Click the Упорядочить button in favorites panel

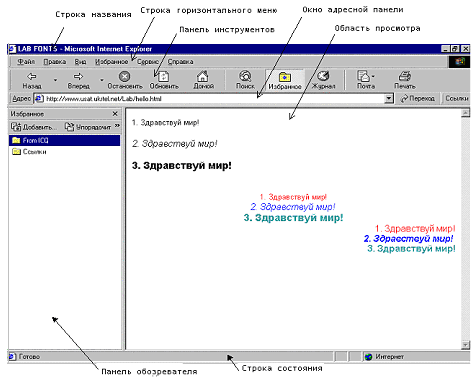pyautogui.click(x=88, y=127)
